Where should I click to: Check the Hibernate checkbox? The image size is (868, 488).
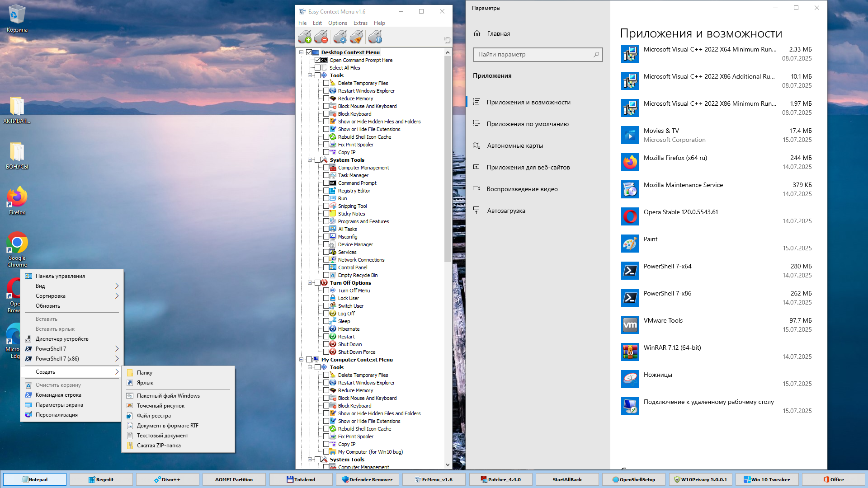point(326,329)
